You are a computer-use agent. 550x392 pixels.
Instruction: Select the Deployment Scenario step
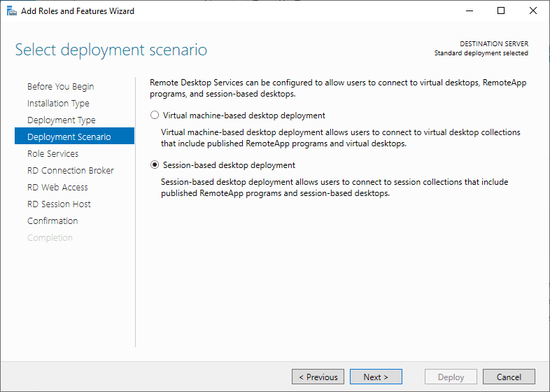69,137
